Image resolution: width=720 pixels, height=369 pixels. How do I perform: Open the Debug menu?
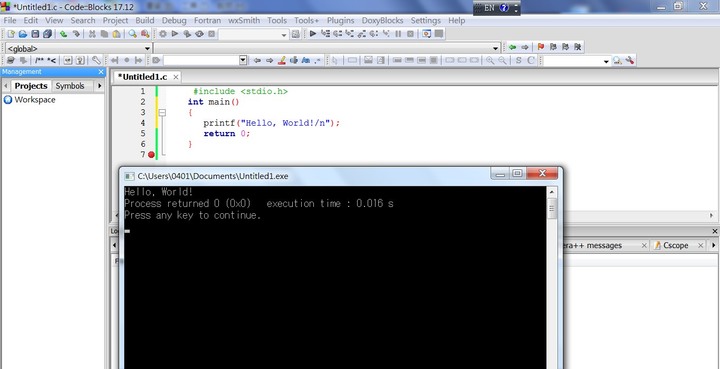pos(174,21)
